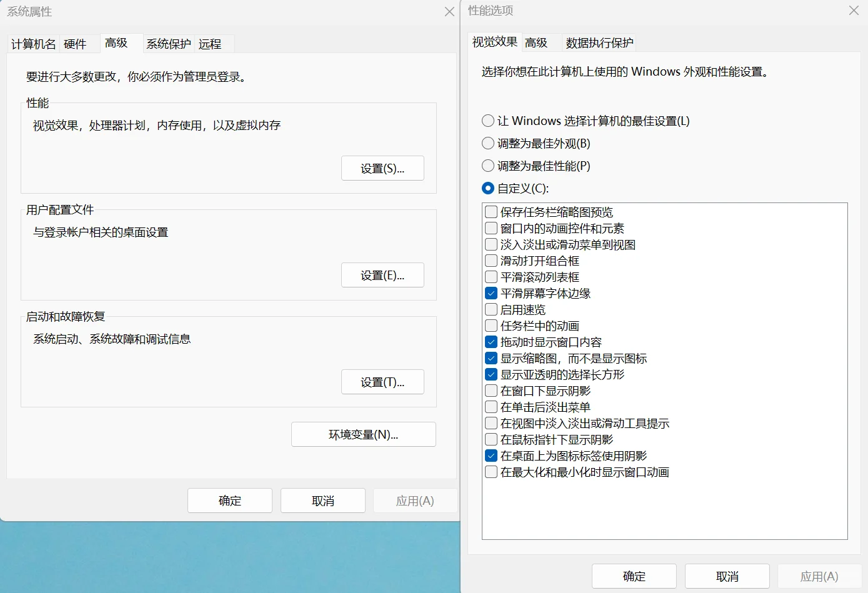The height and width of the screenshot is (593, 868).
Task: Enable 启用速览 visual effect
Action: coord(491,309)
